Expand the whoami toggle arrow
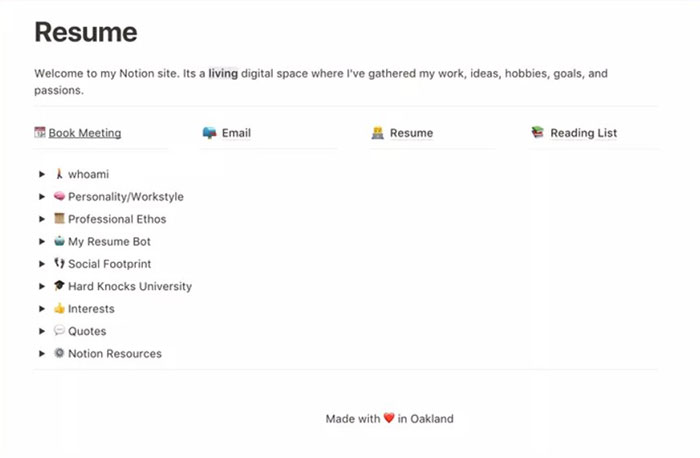700x458 pixels. click(42, 175)
